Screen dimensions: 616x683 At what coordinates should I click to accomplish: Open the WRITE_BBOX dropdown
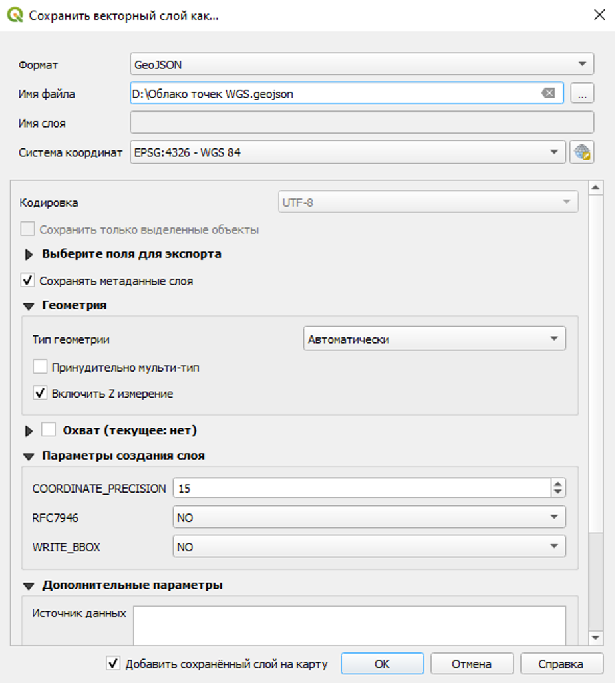(369, 546)
